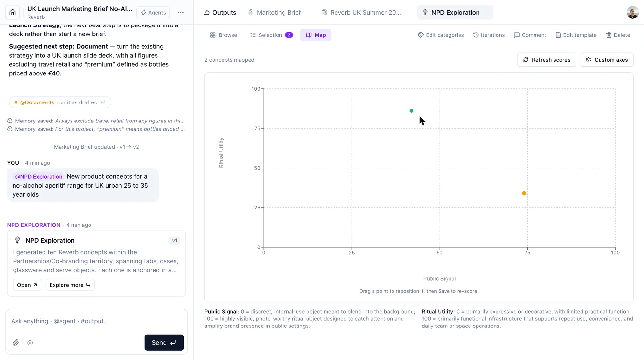Viewport: 644px width, 360px height.
Task: Select the Map view
Action: click(x=316, y=35)
